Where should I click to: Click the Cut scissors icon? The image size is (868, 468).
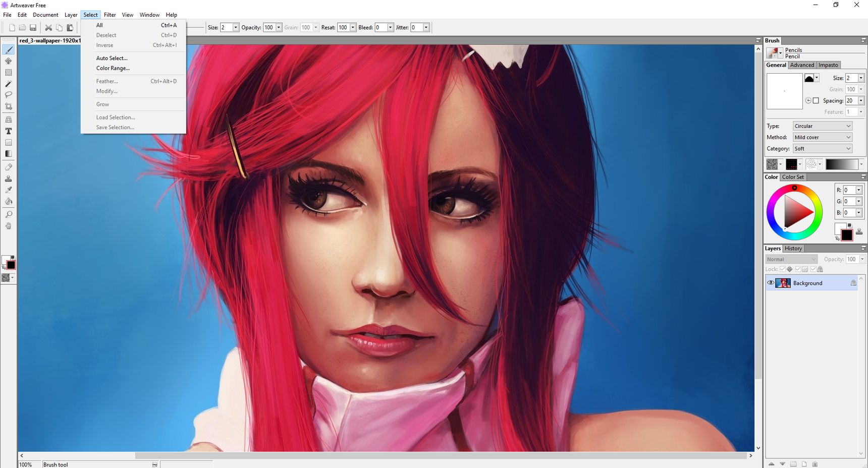[48, 28]
